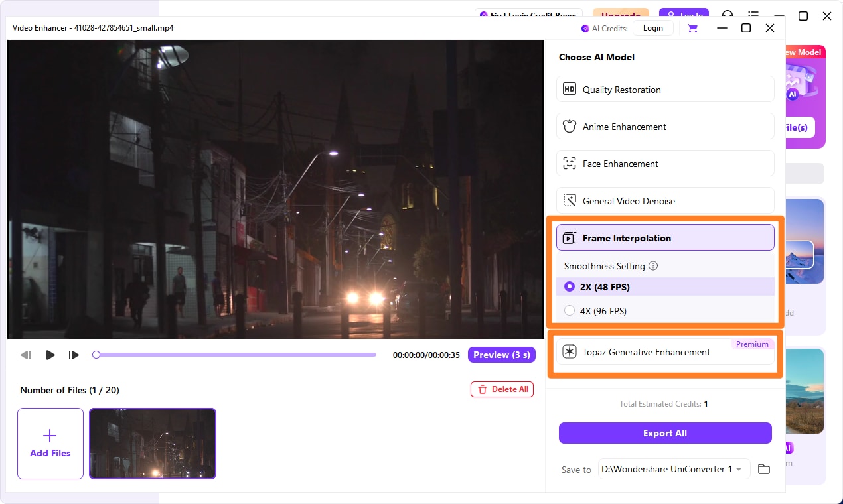Click the Anime Enhancement bear icon
Image resolution: width=843 pixels, height=504 pixels.
[x=569, y=126]
